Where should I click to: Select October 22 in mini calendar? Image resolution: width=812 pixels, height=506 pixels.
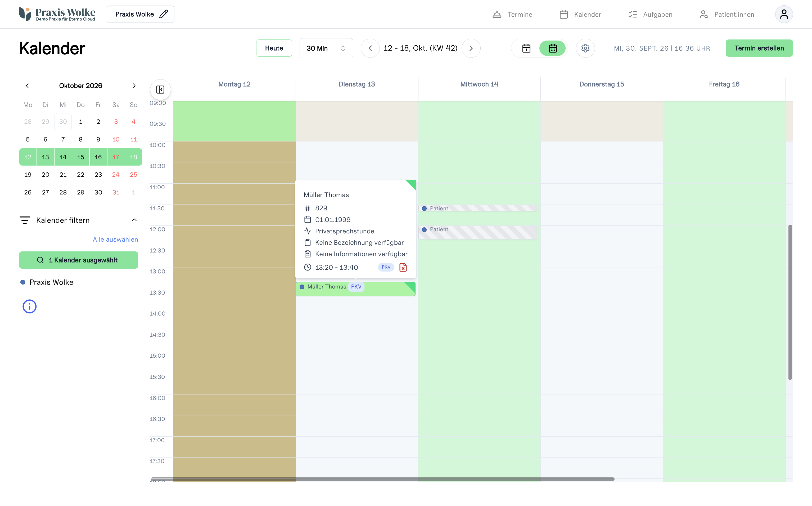coord(80,175)
